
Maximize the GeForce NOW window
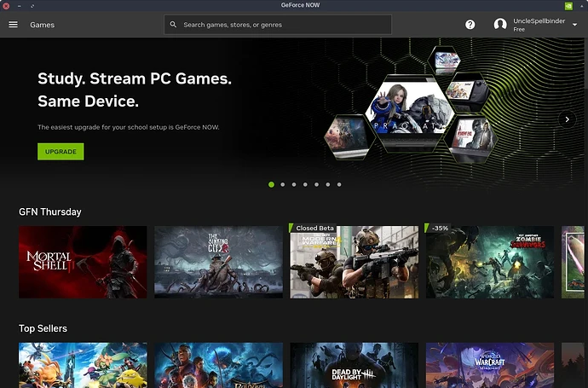pyautogui.click(x=32, y=6)
